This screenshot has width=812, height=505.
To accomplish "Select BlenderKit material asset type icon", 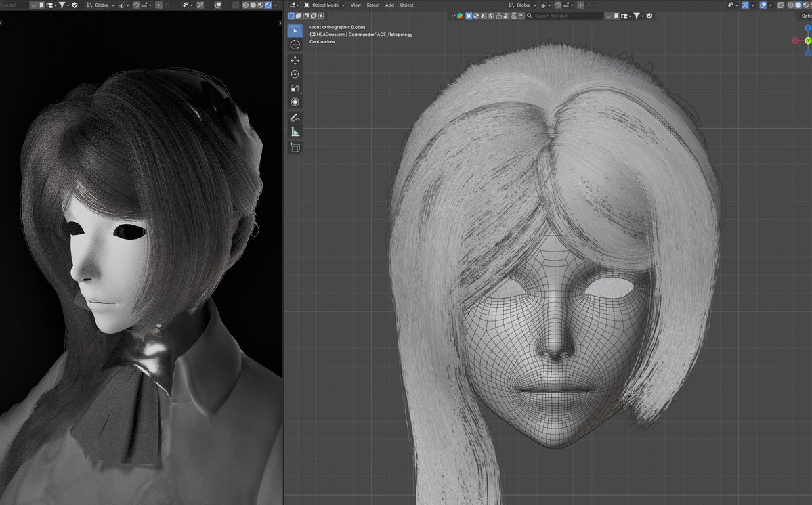I will click(x=476, y=16).
